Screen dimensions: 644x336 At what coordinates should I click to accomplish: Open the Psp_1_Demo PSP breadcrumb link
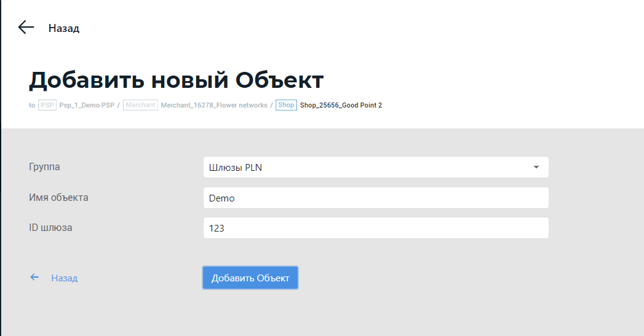tap(87, 105)
